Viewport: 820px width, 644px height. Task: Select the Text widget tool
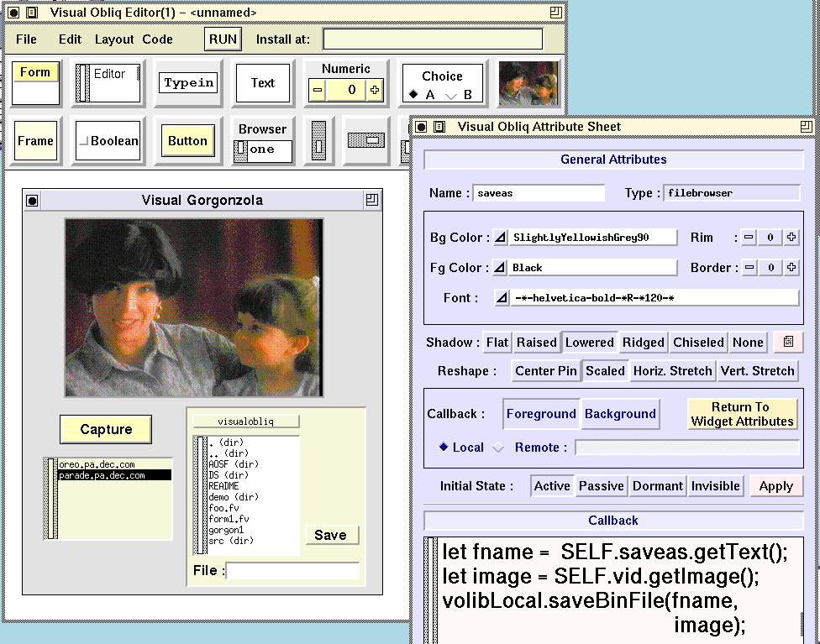(x=262, y=83)
